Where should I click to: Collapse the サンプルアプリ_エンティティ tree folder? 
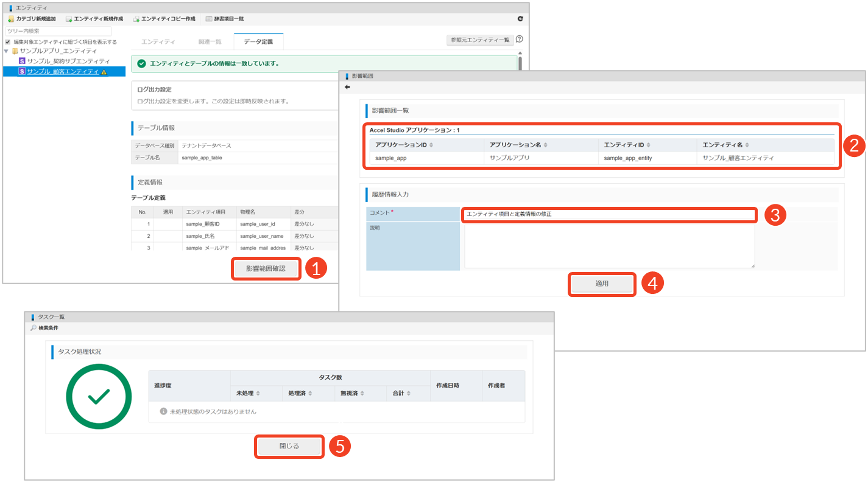click(x=7, y=51)
